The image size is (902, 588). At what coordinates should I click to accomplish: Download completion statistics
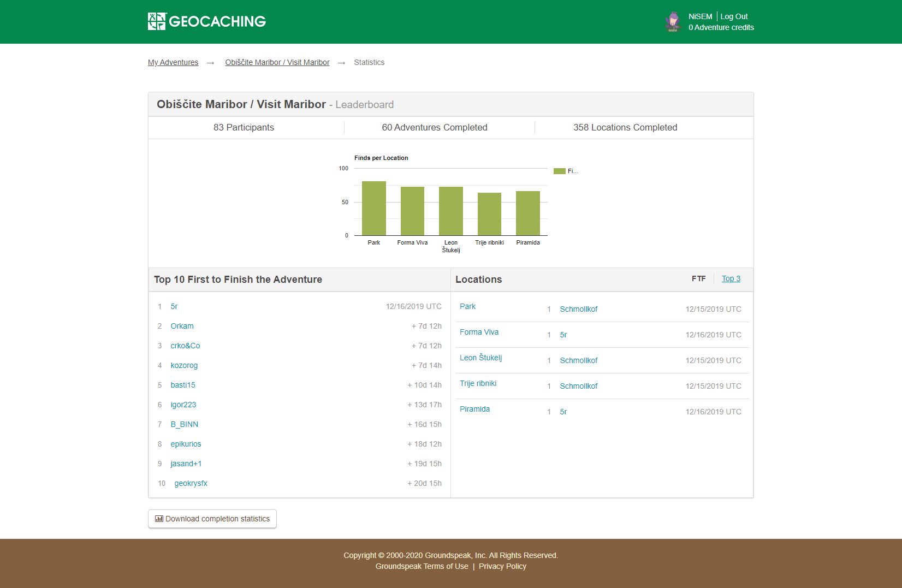click(x=212, y=519)
